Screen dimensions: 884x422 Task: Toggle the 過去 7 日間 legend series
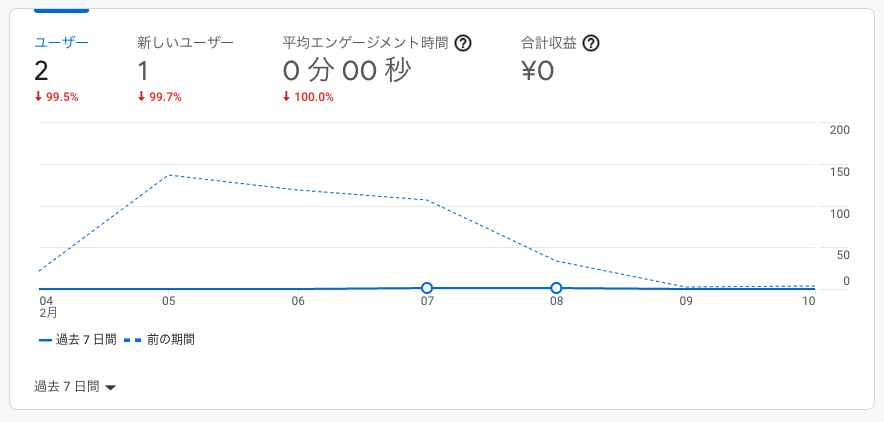pyautogui.click(x=78, y=340)
